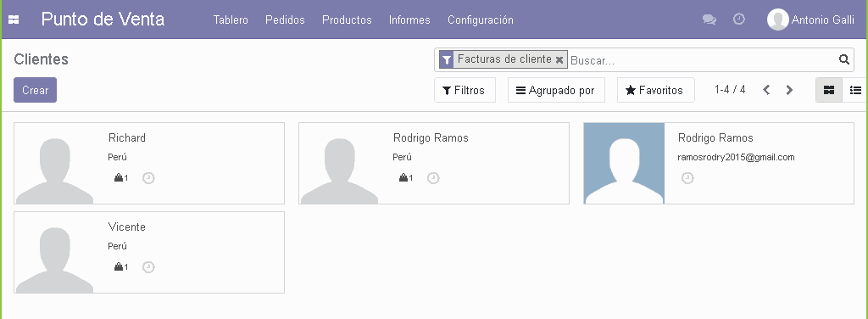Open the Antonio Galli user menu
The height and width of the screenshot is (319, 868).
tap(810, 20)
